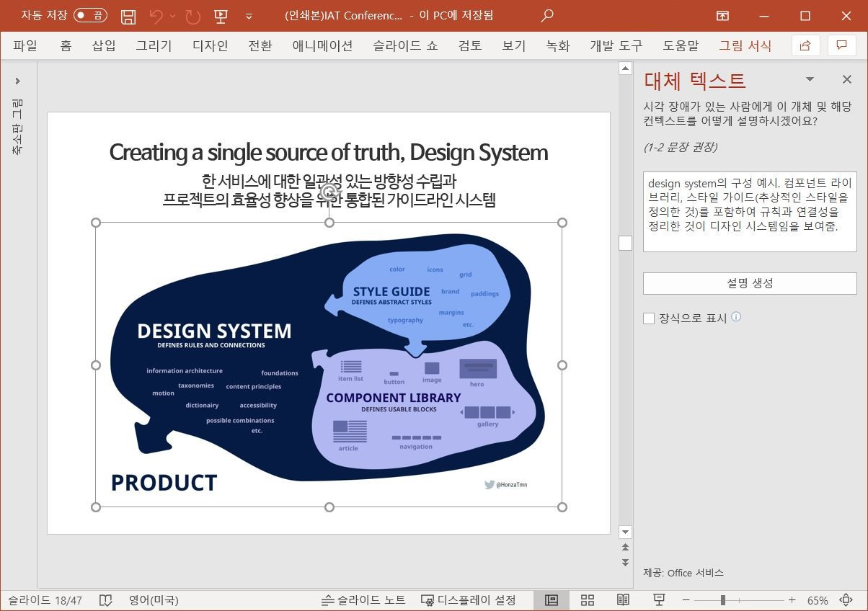This screenshot has height=611, width=868.
Task: Select the 애니메이션 tab
Action: 322,45
